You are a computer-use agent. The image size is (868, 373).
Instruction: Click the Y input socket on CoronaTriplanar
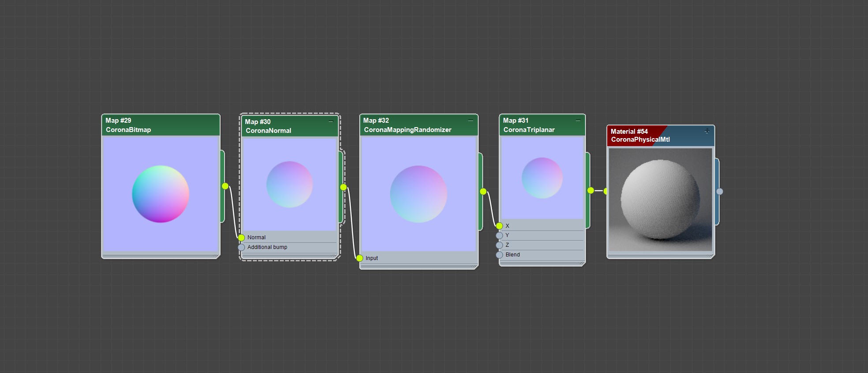pos(500,235)
